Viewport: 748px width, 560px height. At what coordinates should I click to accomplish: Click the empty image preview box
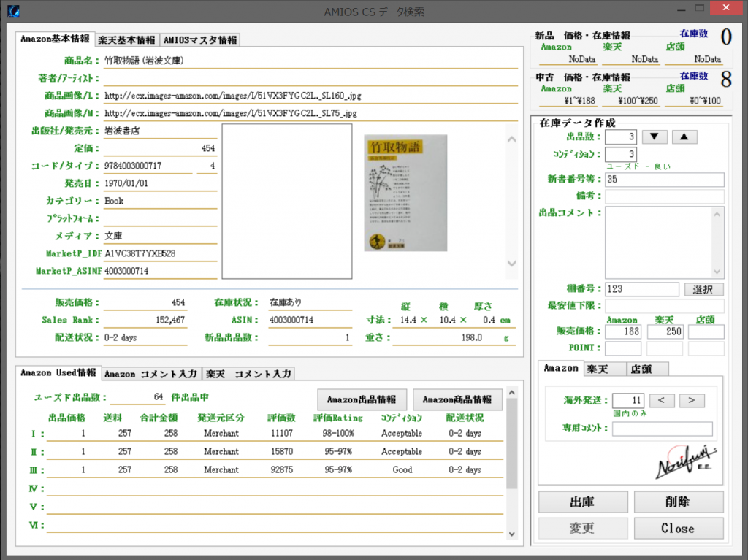287,202
